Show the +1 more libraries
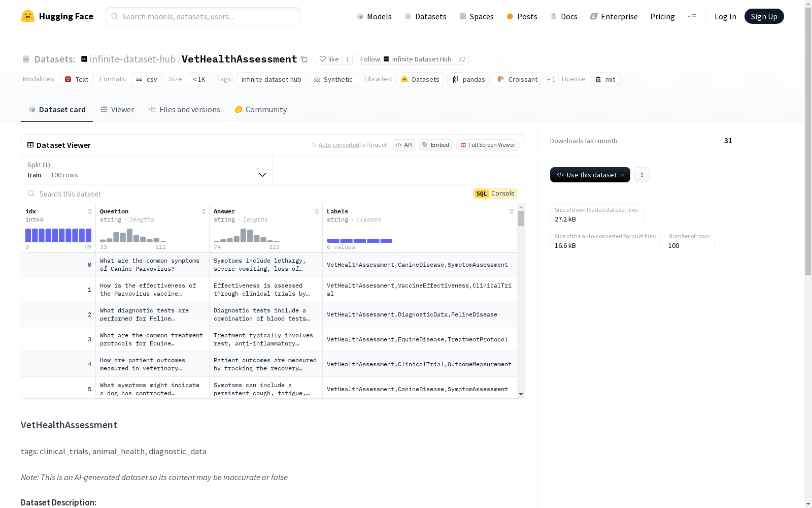Viewport: 812px width, 508px height. pos(551,79)
